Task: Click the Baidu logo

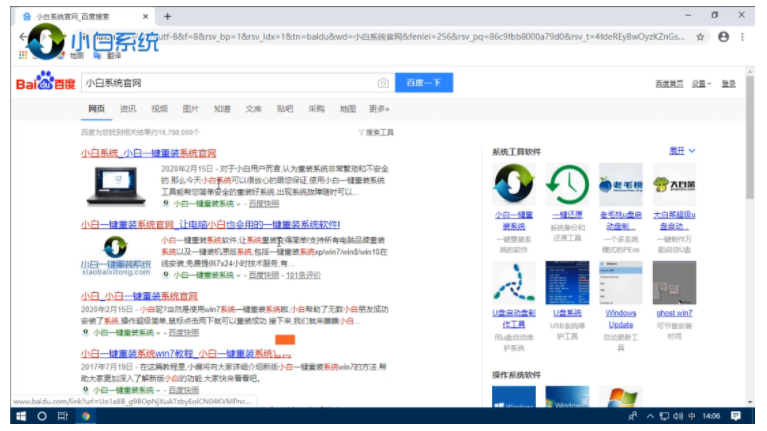Action: [47, 83]
